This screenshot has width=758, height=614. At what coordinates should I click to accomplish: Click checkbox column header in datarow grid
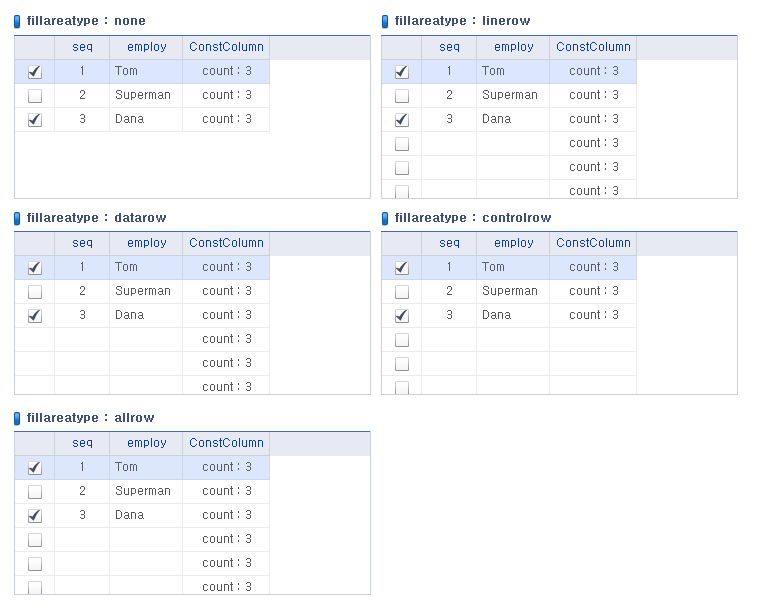click(x=35, y=243)
